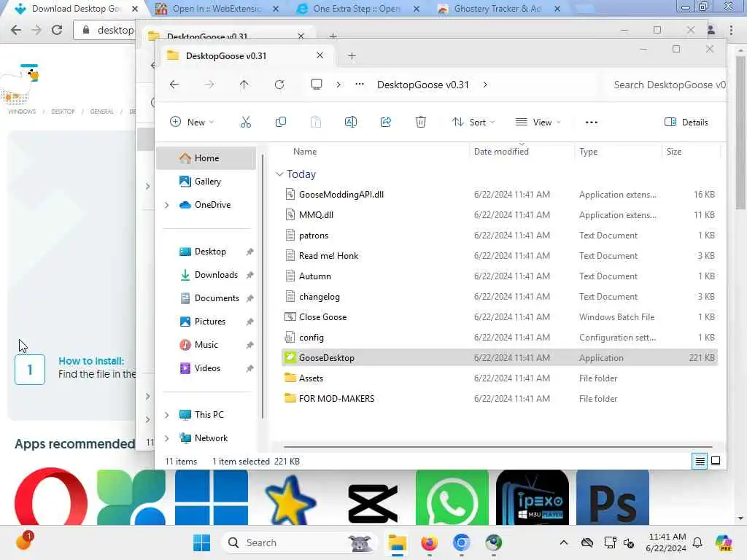Click chevron after DesktopGoose v0.31 in address bar

485,85
